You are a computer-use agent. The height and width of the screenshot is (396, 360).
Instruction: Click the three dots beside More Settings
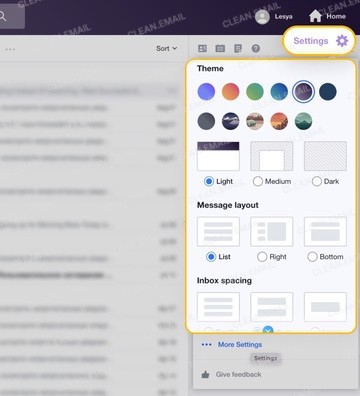(x=206, y=344)
